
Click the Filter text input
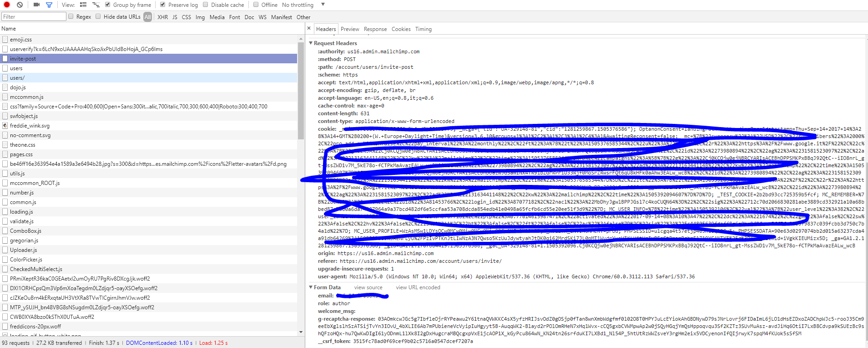click(x=34, y=17)
